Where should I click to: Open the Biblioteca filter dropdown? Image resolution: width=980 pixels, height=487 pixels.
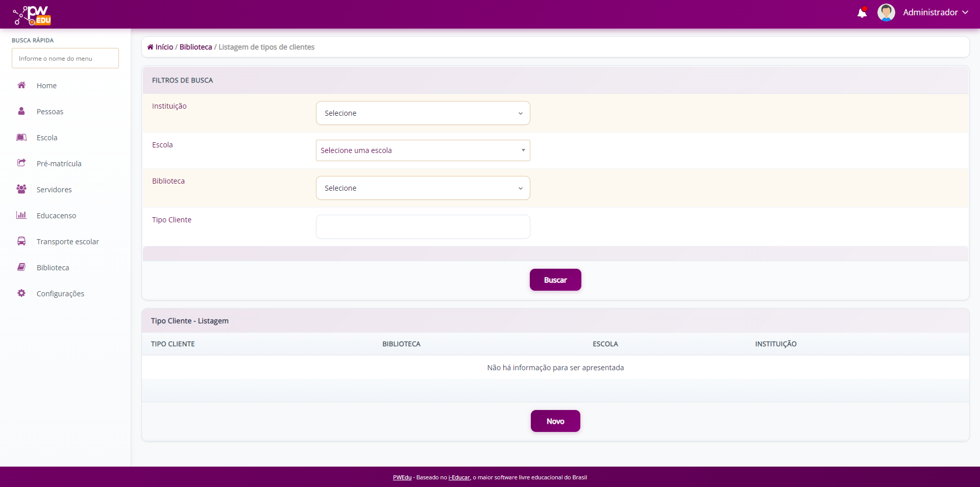(423, 188)
